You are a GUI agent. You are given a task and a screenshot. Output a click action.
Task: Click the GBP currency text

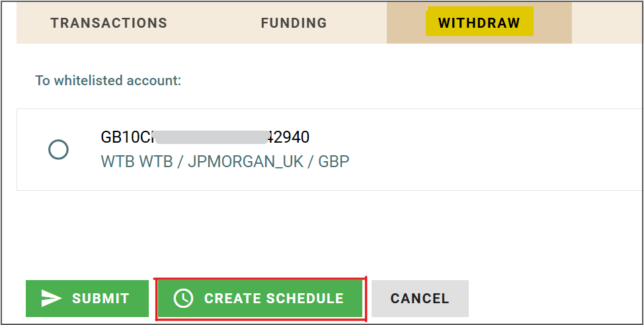334,161
